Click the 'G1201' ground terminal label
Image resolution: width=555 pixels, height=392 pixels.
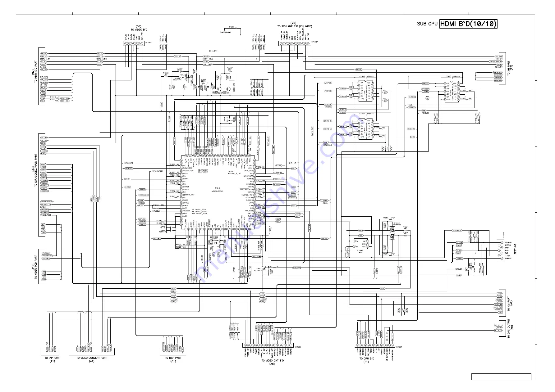coord(232,27)
